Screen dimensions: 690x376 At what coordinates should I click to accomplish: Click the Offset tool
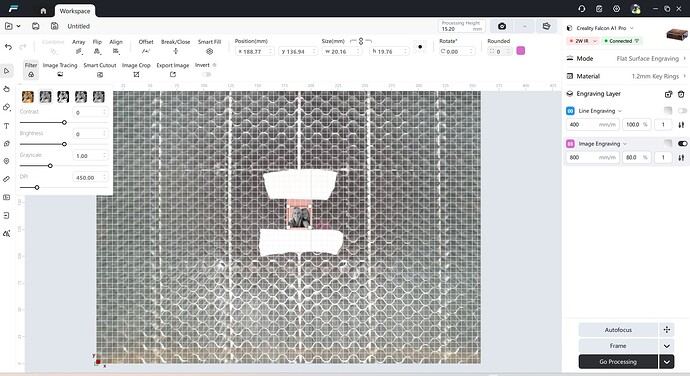pos(146,47)
